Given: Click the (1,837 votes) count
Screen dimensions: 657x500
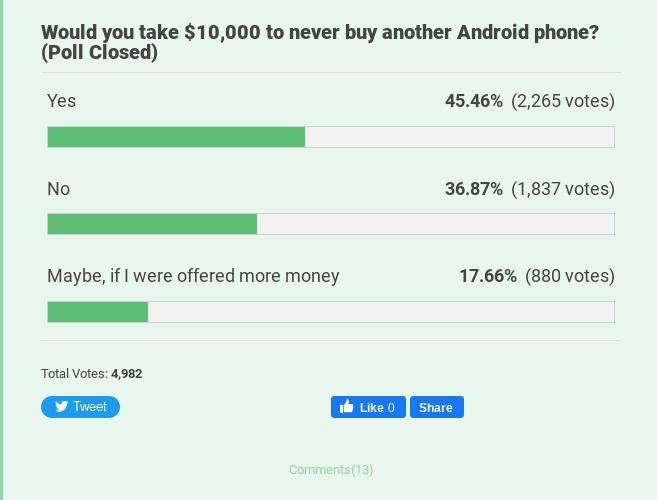Looking at the screenshot, I should click(563, 189).
